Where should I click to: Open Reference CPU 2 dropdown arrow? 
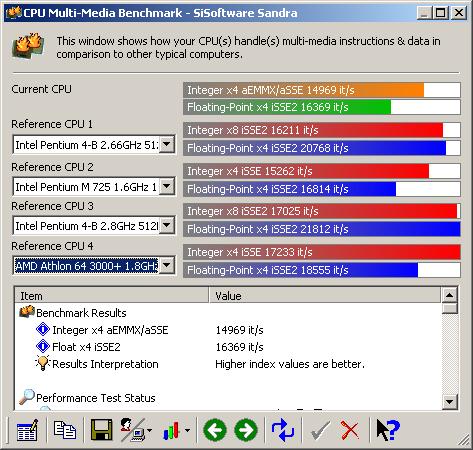click(167, 186)
